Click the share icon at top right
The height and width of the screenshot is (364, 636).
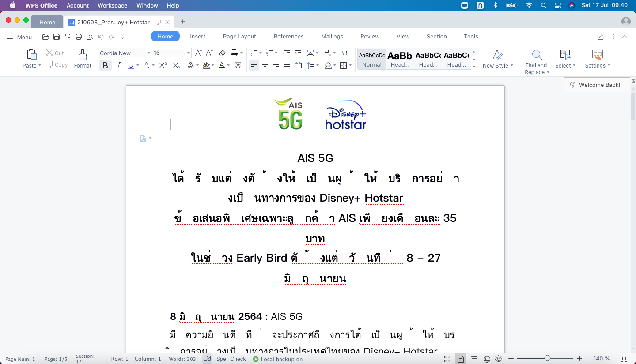[x=601, y=37]
